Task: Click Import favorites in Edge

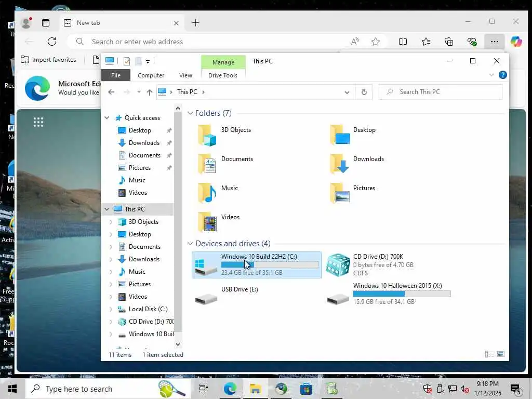Action: point(48,60)
